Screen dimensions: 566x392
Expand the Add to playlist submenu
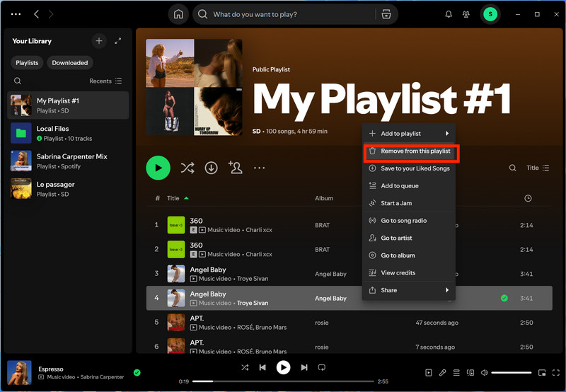point(409,134)
